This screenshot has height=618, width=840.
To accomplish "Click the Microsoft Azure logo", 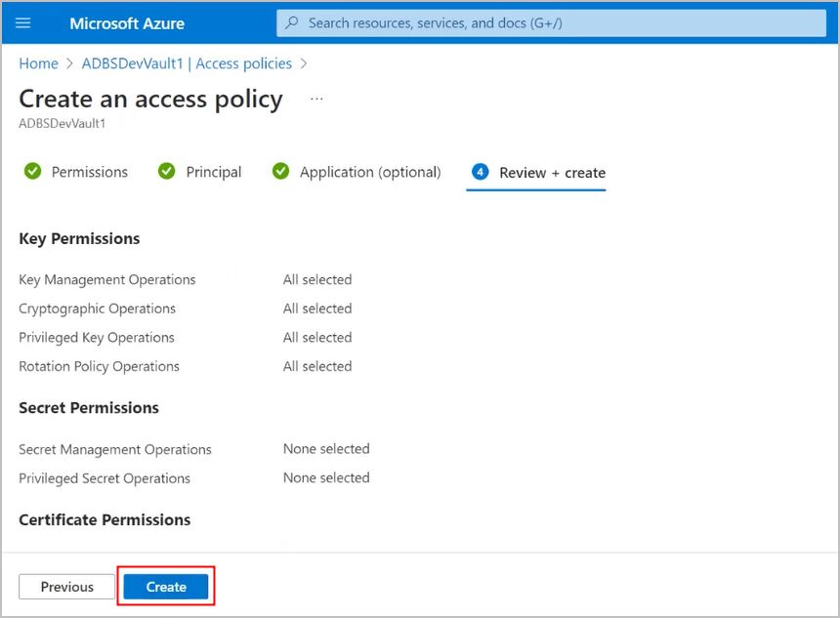I will click(126, 22).
